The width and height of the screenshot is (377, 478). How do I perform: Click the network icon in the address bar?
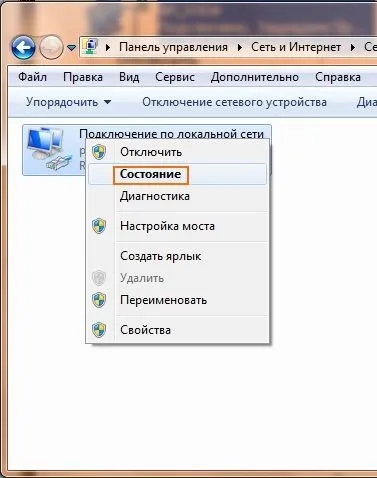tap(90, 47)
